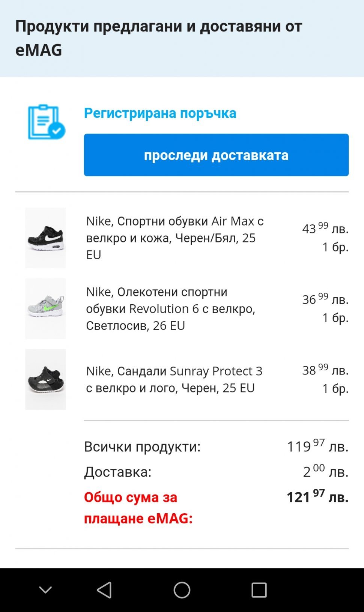Click the 43.99 лв. price
The width and height of the screenshot is (364, 612).
325,229
